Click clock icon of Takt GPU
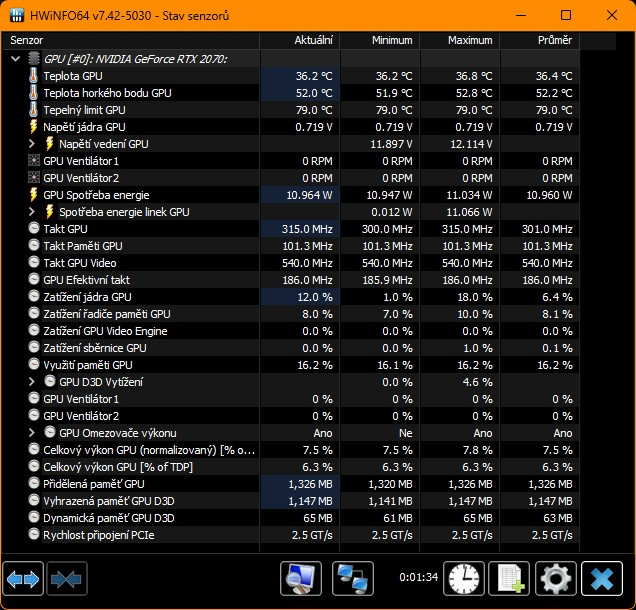Screen dimensions: 636x610 (x=34, y=228)
